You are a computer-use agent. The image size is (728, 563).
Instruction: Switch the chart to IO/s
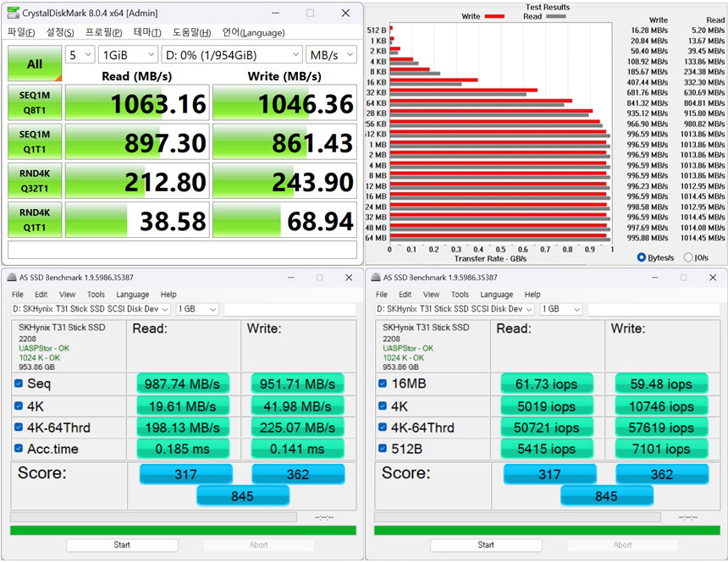click(x=687, y=257)
